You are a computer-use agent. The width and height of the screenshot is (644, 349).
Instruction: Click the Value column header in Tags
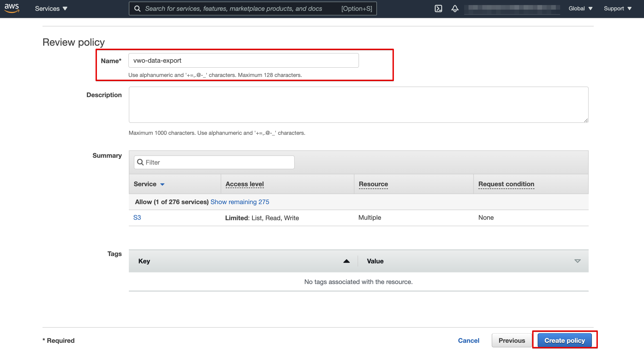(375, 261)
